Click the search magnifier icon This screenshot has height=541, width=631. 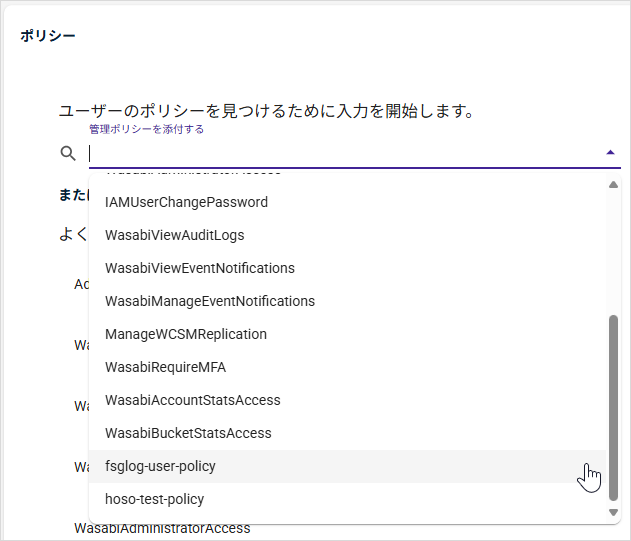click(x=68, y=153)
